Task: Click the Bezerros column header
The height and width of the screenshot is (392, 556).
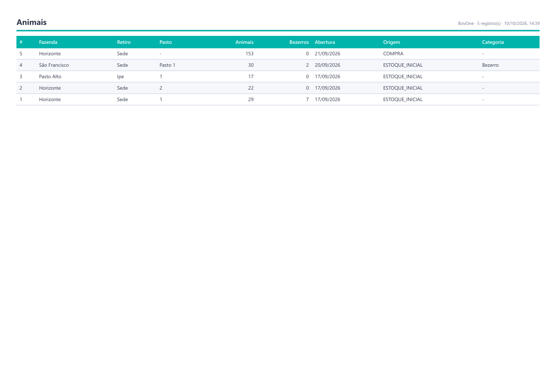Action: tap(299, 42)
